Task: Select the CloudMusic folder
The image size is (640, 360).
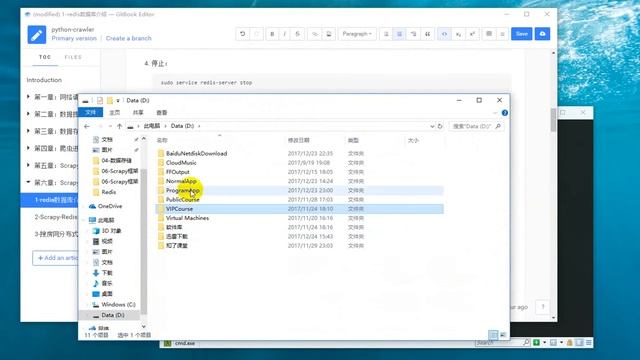Action: (181, 163)
